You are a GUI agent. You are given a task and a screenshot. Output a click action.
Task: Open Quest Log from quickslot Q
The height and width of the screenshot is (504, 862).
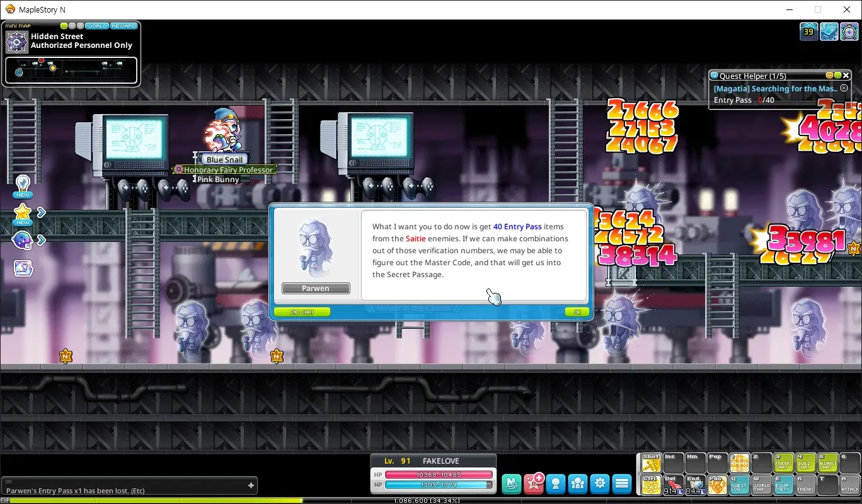740,484
